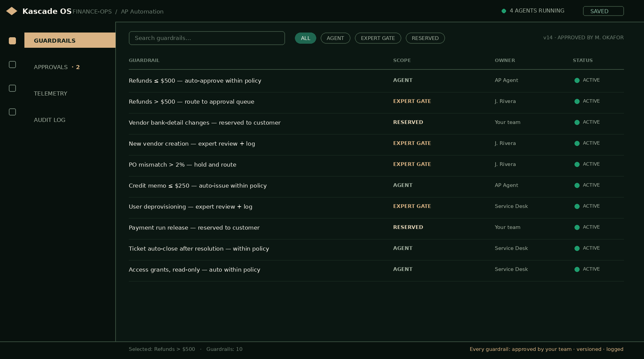Filter guardrails by ALL
This screenshot has width=644, height=359.
point(305,38)
